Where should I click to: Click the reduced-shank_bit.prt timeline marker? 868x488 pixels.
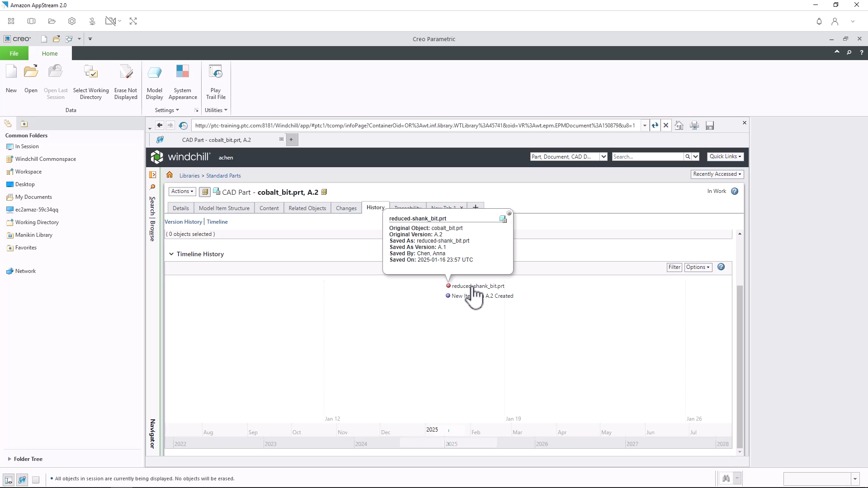448,286
